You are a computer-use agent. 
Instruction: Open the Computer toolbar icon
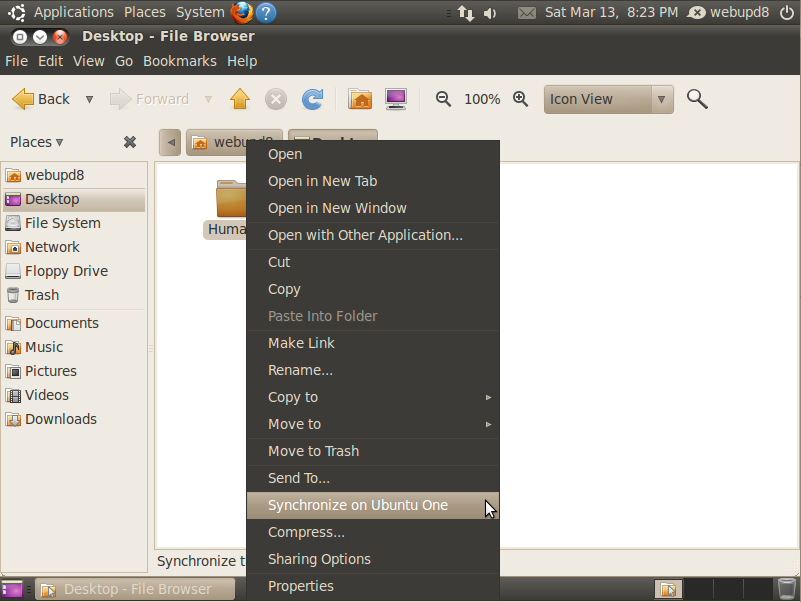click(x=396, y=99)
